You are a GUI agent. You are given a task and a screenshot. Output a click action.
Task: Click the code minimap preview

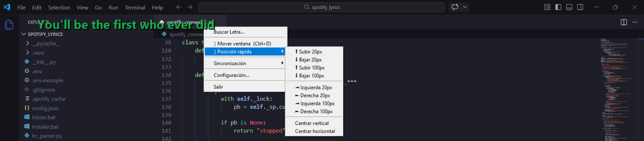click(x=615, y=87)
